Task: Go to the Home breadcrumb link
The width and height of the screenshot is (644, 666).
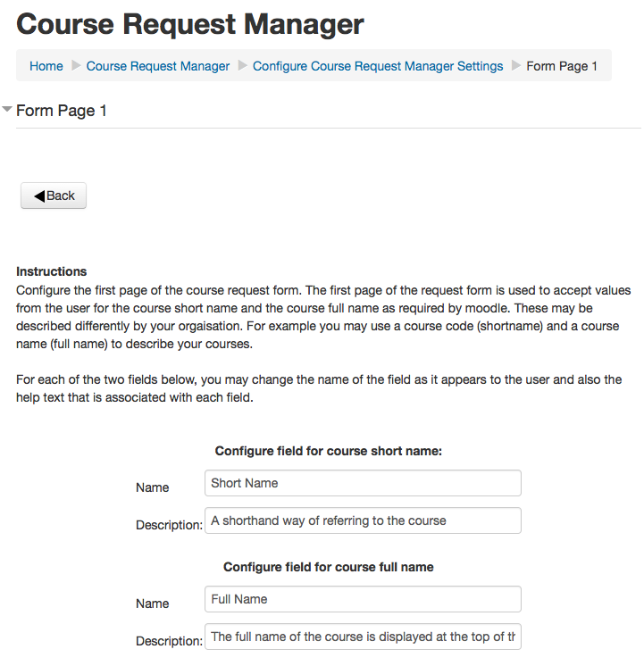Action: 46,66
